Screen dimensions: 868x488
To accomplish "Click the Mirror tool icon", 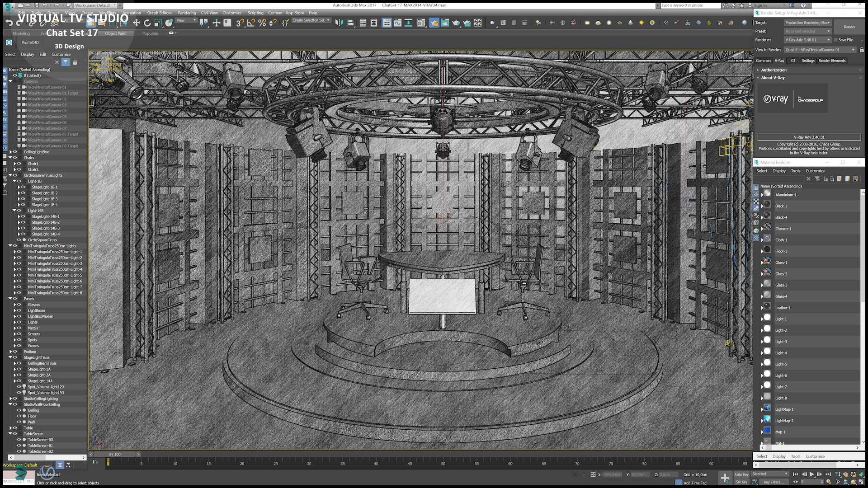I will pyautogui.click(x=339, y=23).
